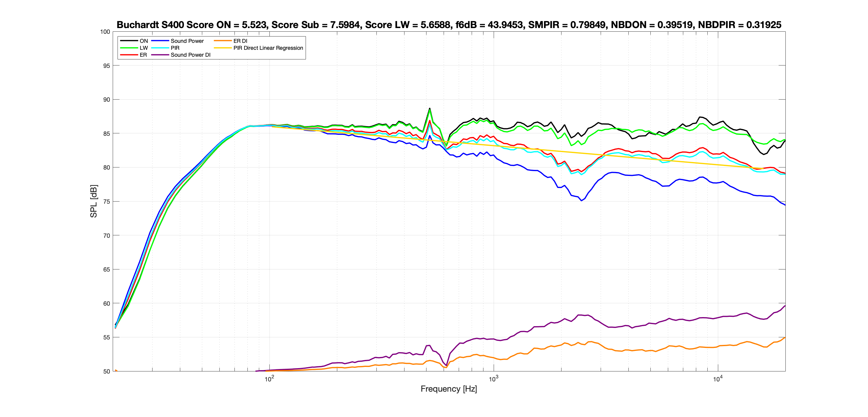Click the Sound Power DI legend label
Viewport: 868px width, 417px height.
(x=190, y=55)
